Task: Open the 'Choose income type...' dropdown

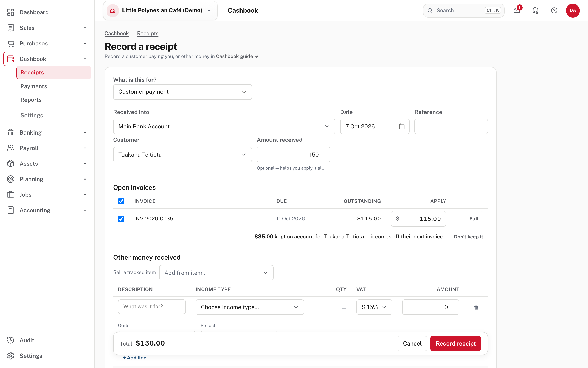Action: click(250, 307)
